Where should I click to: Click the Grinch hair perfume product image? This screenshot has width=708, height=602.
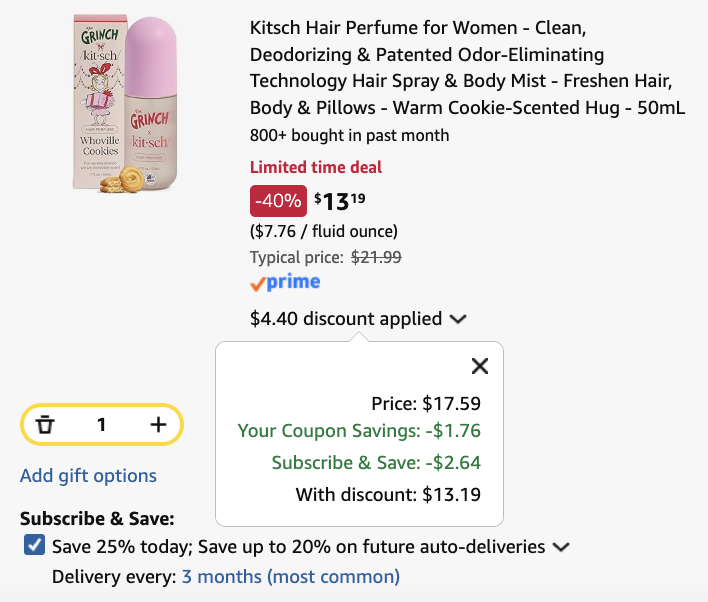[125, 103]
